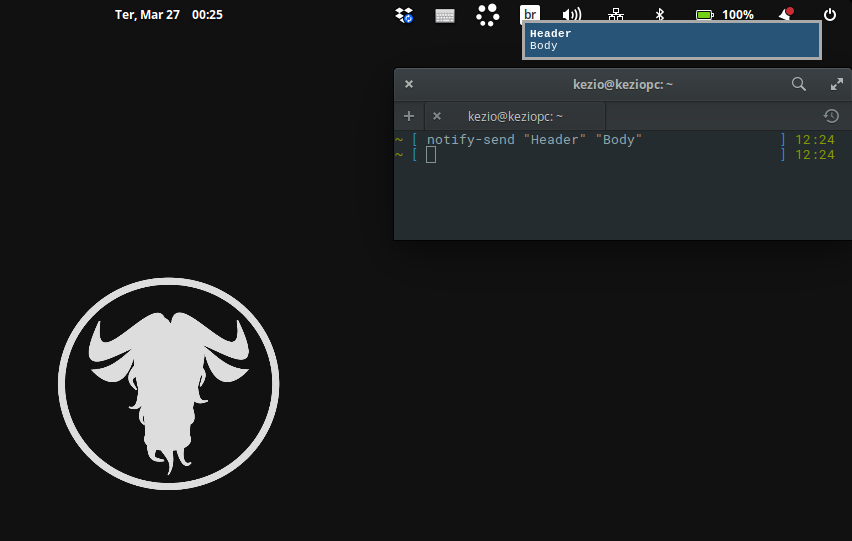This screenshot has width=852, height=541.
Task: Click the terminal title kezio@keziopc: ~
Action: click(x=623, y=84)
